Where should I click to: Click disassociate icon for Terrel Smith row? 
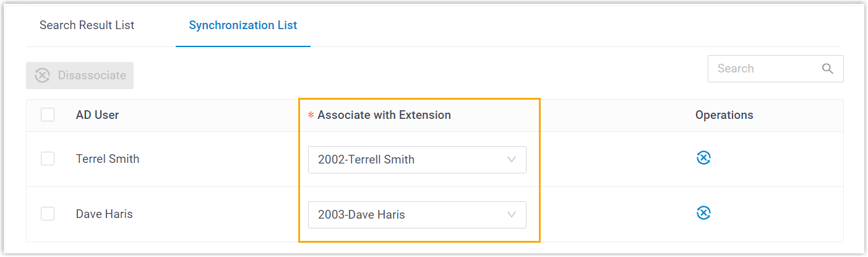[703, 158]
